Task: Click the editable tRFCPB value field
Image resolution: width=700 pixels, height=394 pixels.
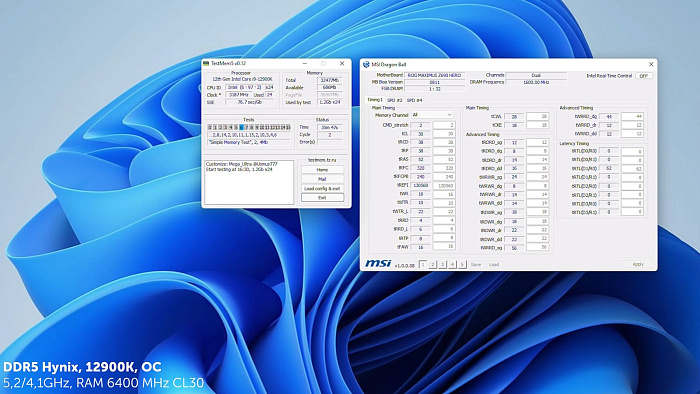Action: (444, 177)
